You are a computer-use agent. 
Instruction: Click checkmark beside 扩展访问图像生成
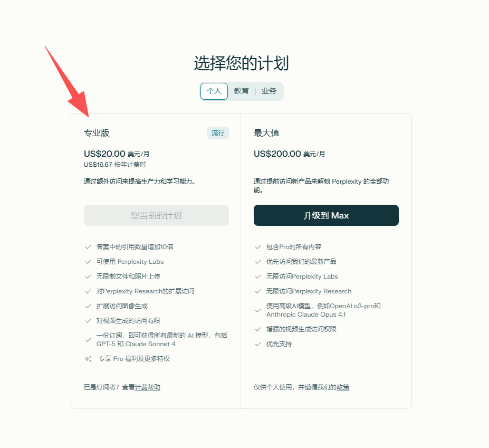(x=88, y=306)
